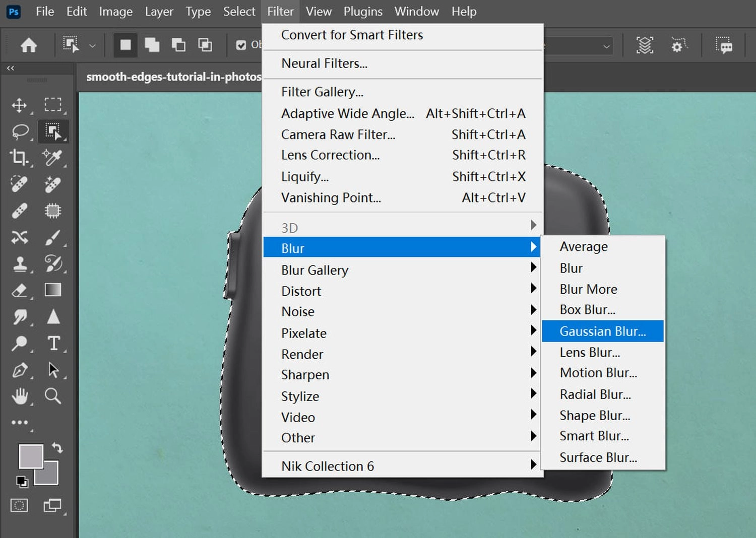Go to the Home screen icon
The width and height of the screenshot is (756, 538).
(x=29, y=45)
